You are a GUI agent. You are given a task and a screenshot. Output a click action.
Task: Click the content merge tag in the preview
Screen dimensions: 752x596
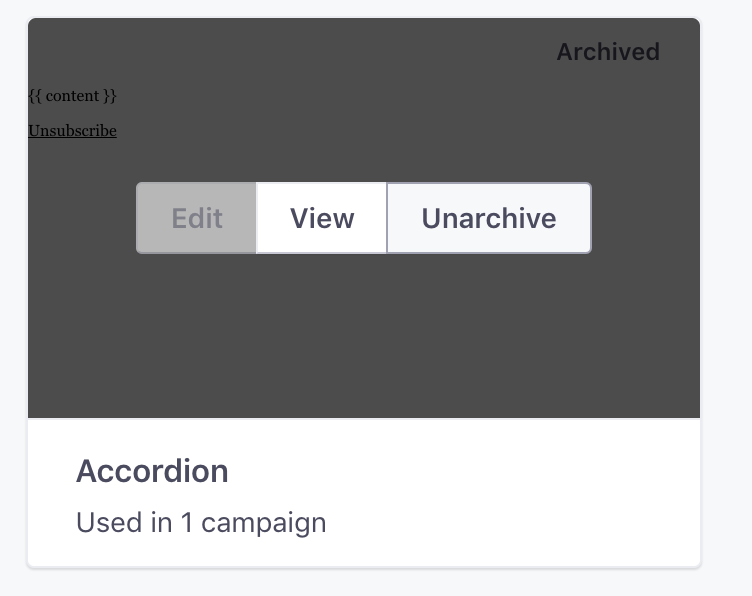[x=72, y=96]
